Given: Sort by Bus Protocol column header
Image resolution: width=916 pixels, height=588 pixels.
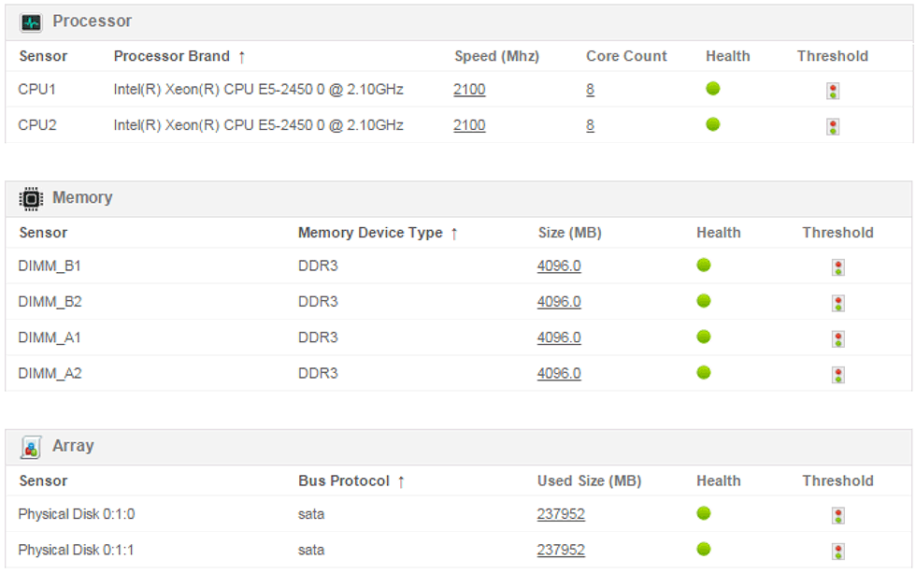Looking at the screenshot, I should tap(344, 480).
